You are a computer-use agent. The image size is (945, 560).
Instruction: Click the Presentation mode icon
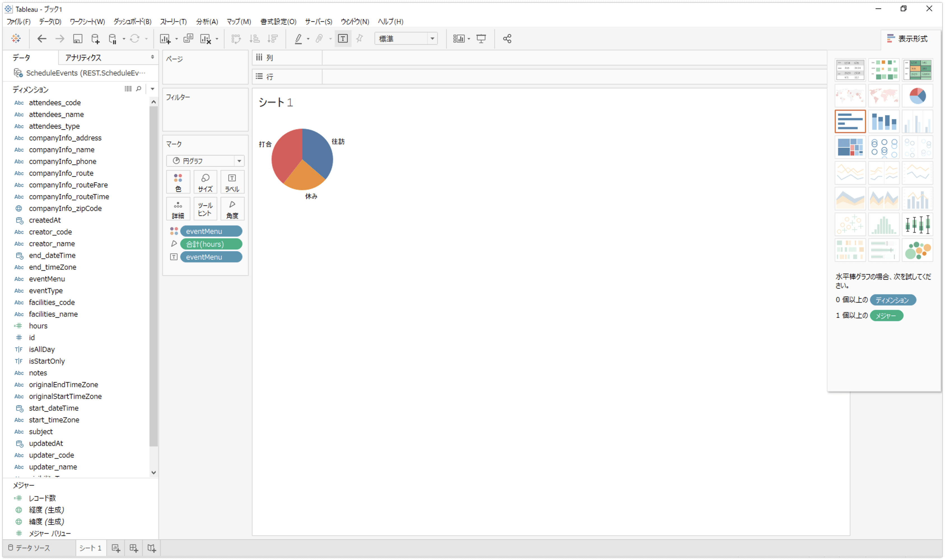[x=481, y=39]
